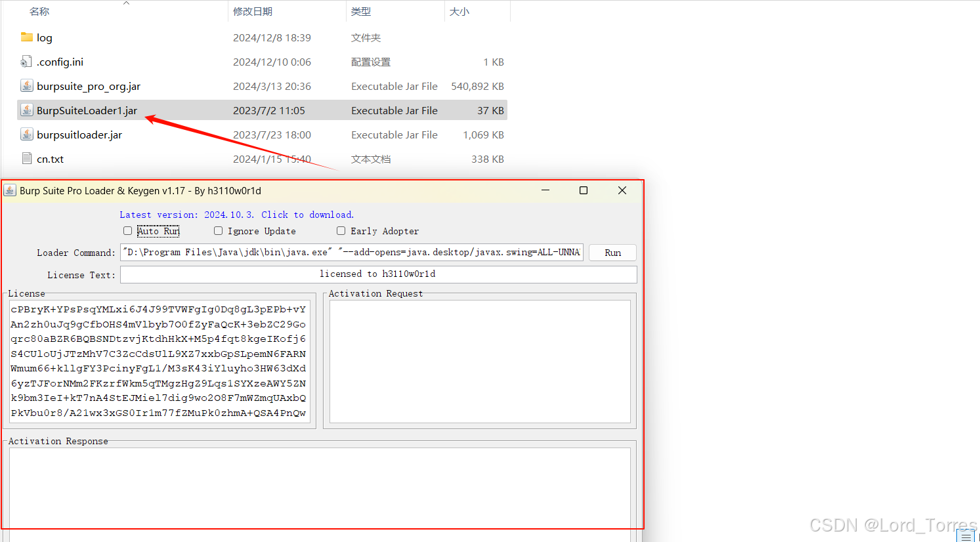Click the 2024/12/8 18:39 date cell

point(272,37)
